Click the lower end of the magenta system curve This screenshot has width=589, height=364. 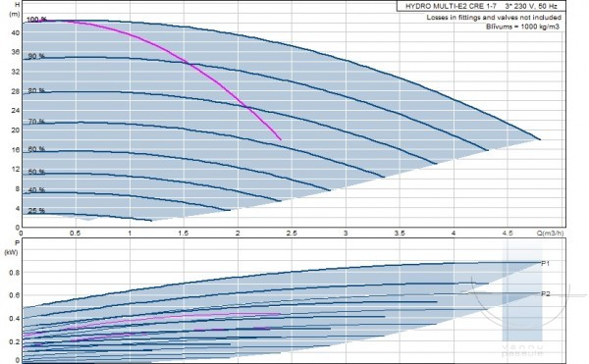[x=281, y=139]
